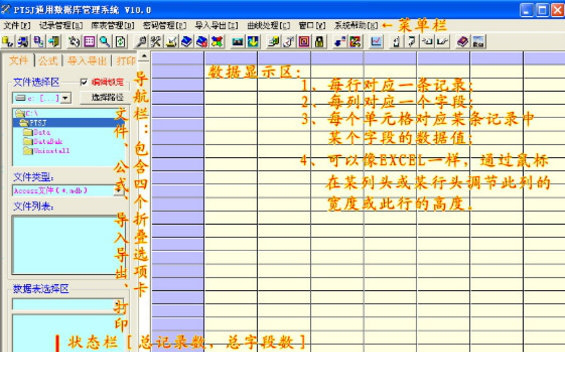The width and height of the screenshot is (565, 366).
Task: Click the blue book with red dot icon
Action: point(202,42)
